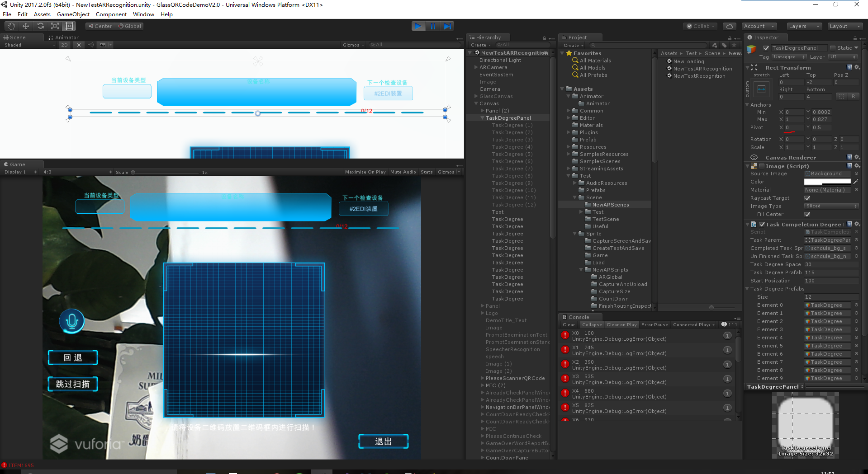The image size is (868, 474).
Task: Open the Tag dropdown showing Untagged
Action: pos(788,57)
